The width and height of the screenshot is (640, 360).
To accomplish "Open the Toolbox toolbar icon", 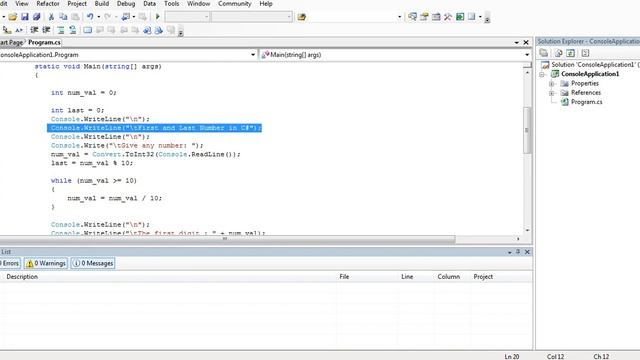I will coord(448,17).
